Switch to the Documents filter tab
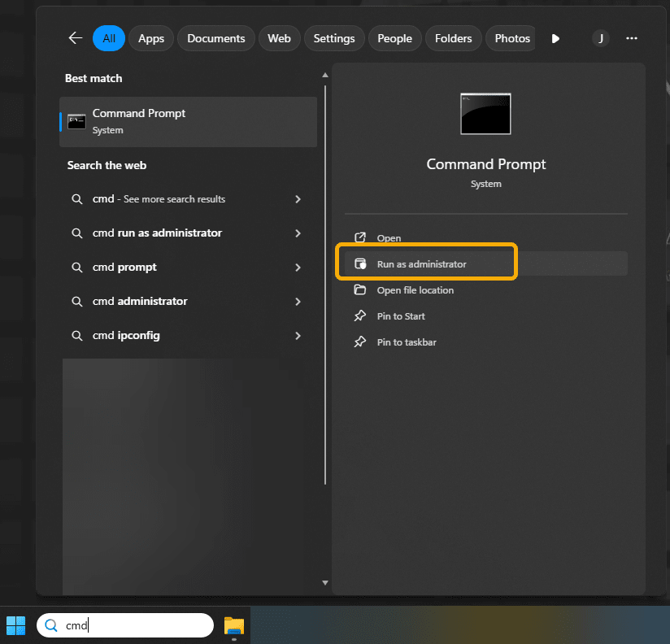 216,38
